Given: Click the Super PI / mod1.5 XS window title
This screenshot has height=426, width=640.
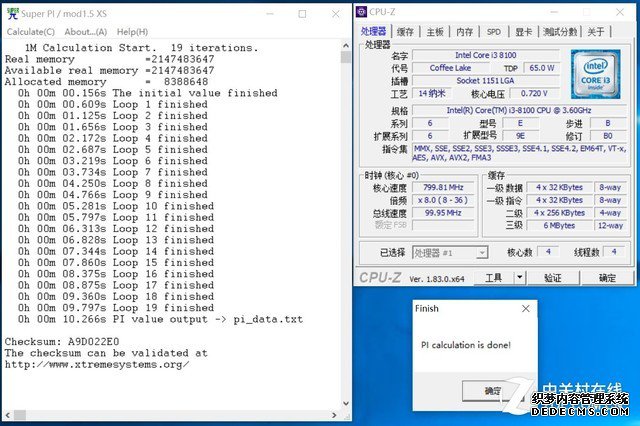Looking at the screenshot, I should click(64, 13).
